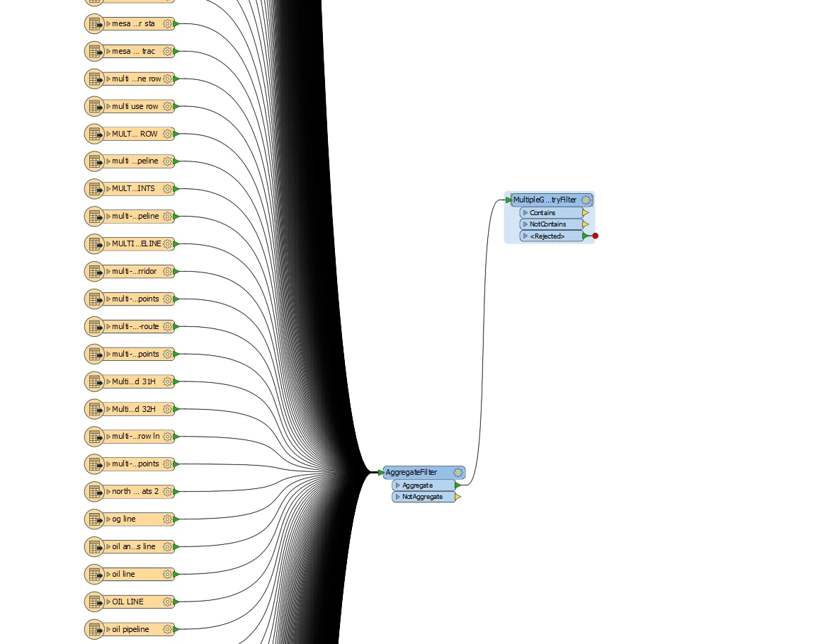Click table icon of 'multi-...-route' reader
Viewport: 818px width, 644px height.
coord(95,326)
